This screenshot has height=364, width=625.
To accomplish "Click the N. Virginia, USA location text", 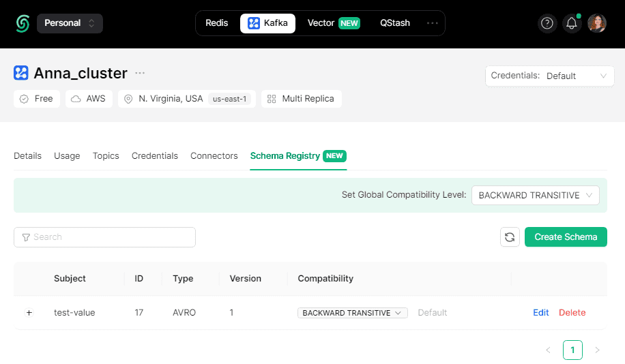I will (171, 99).
